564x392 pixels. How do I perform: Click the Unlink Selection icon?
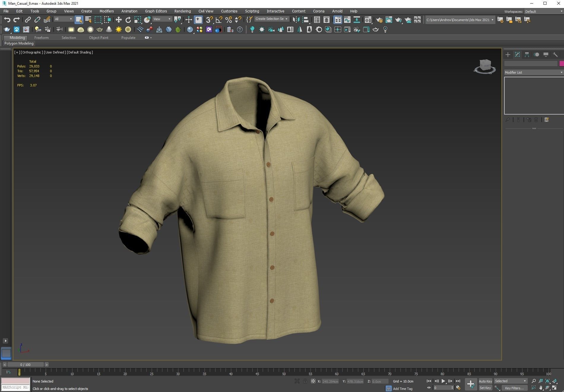37,20
